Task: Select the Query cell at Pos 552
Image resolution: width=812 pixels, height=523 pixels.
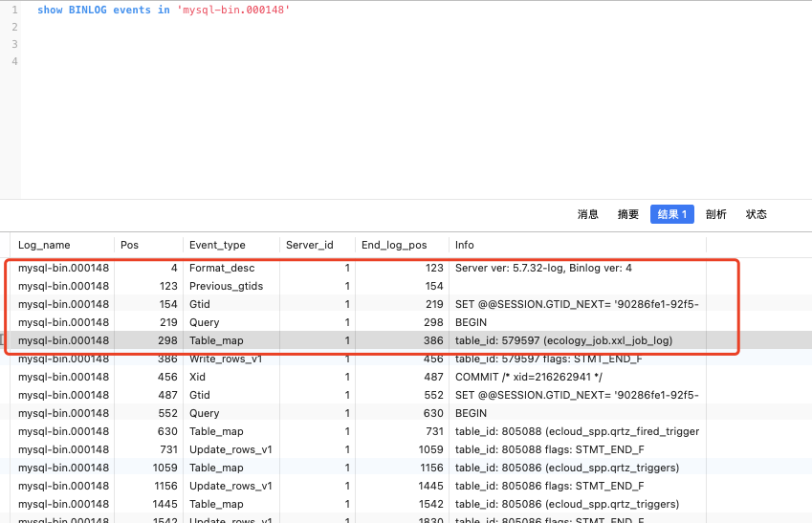Action: click(x=204, y=413)
